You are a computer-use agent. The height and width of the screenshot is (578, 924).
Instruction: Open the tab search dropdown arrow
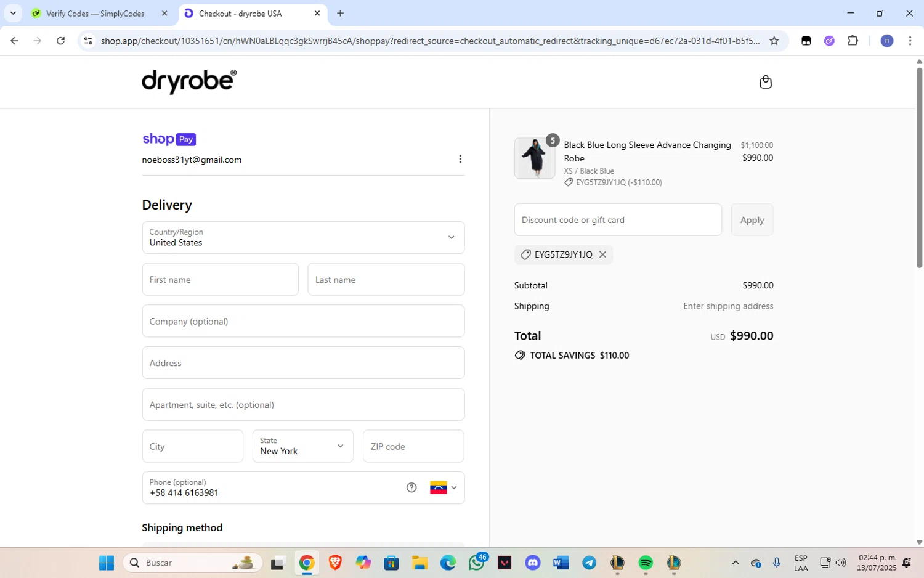13,14
